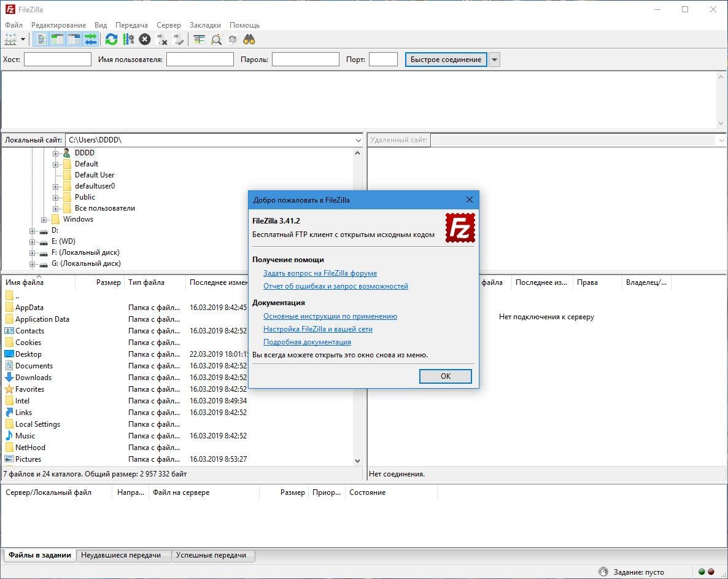Toggle transfer queue display icon
Image resolution: width=728 pixels, height=579 pixels.
91,39
